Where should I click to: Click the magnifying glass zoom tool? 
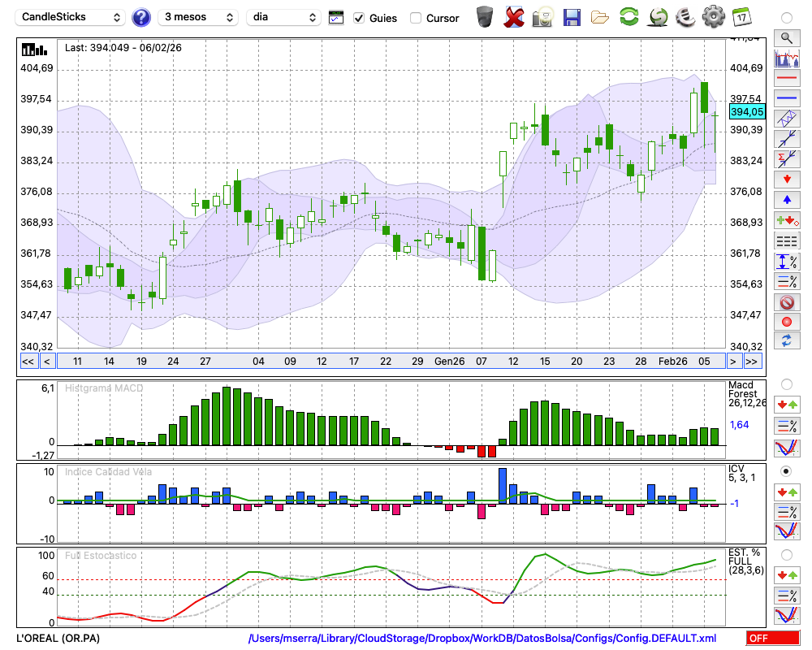click(x=786, y=37)
